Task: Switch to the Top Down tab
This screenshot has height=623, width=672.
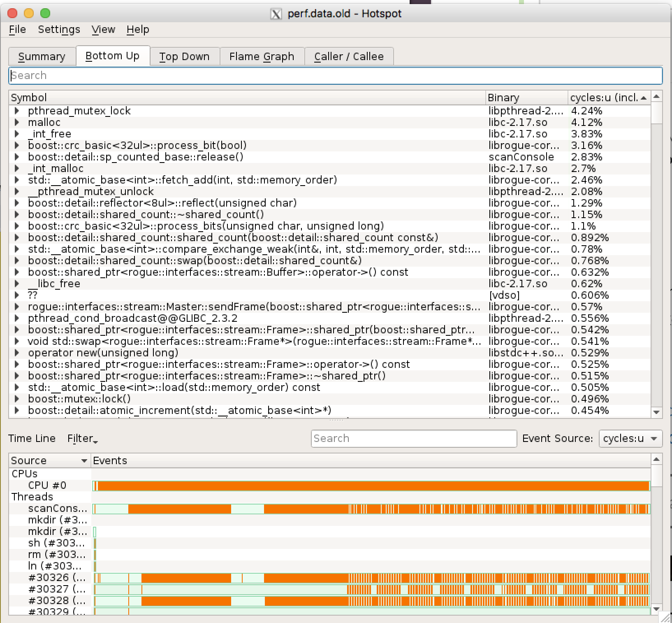Action: coord(184,56)
